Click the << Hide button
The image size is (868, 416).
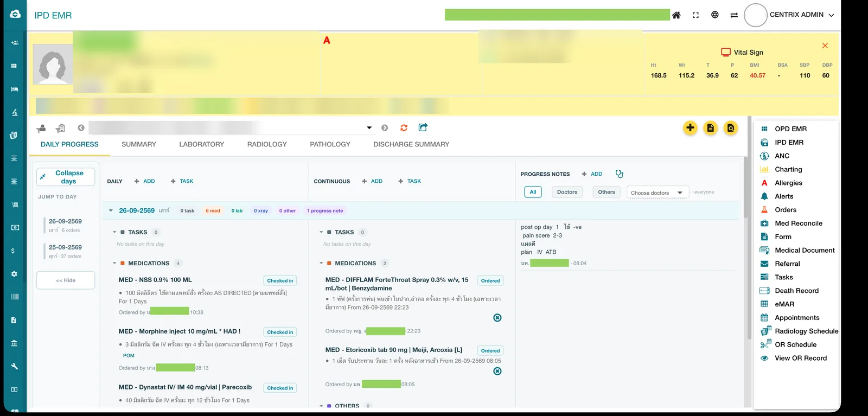[x=66, y=280]
